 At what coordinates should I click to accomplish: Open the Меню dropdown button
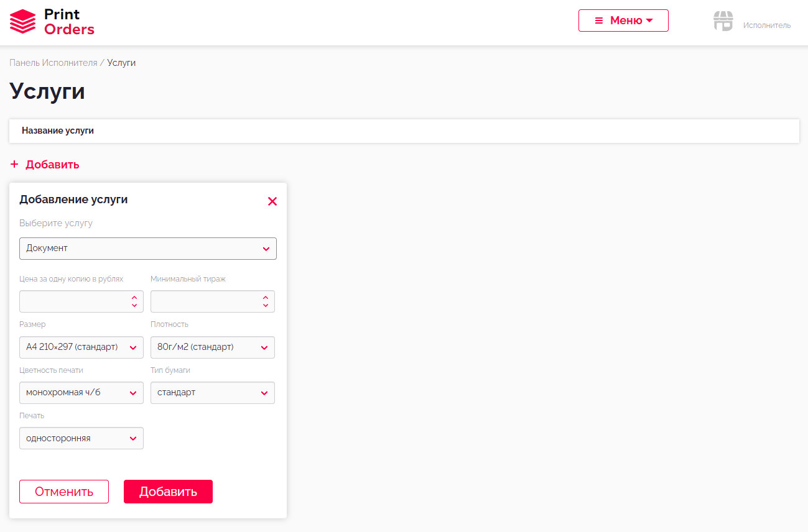click(623, 21)
